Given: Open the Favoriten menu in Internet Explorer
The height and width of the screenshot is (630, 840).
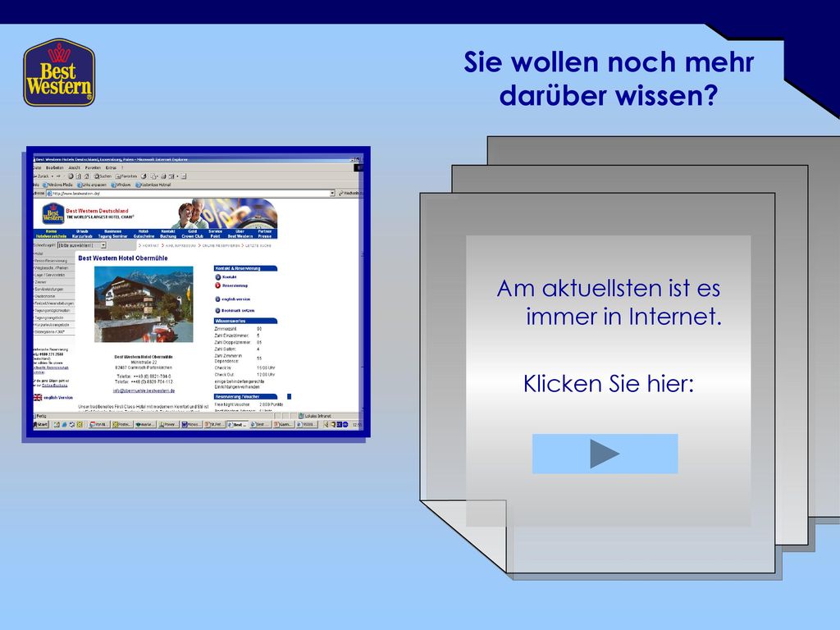Looking at the screenshot, I should (x=93, y=167).
